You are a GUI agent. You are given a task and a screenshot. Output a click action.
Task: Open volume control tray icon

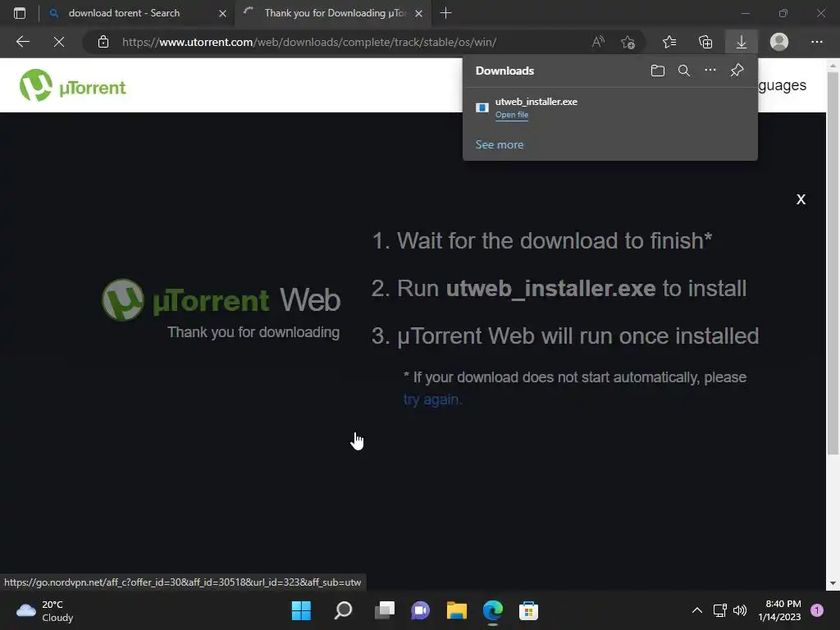click(740, 610)
